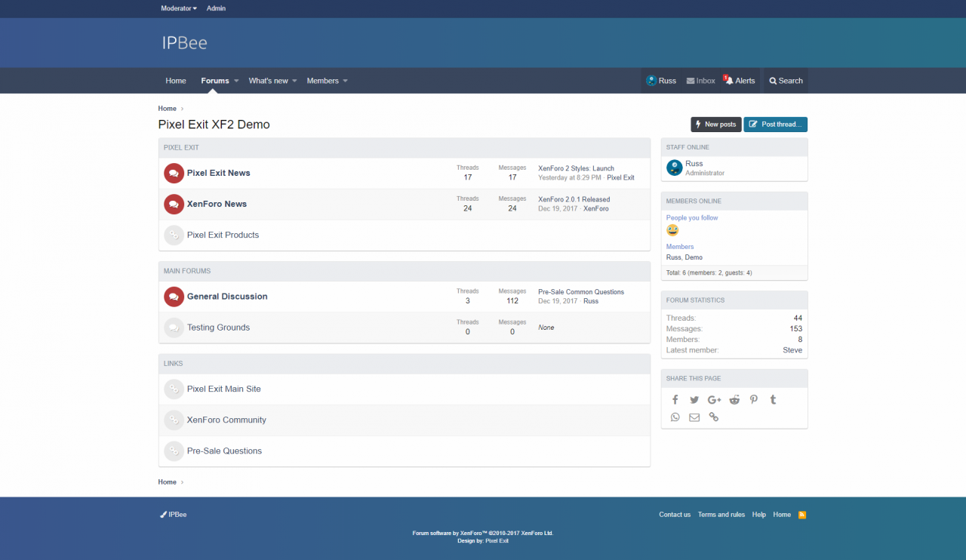Click the Facebook share icon
The image size is (966, 560).
[675, 400]
